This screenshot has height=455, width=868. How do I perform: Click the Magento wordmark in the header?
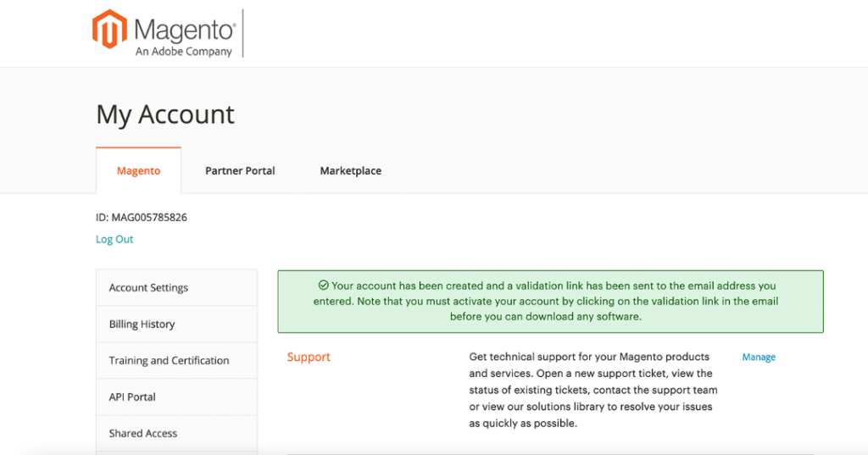coord(185,30)
